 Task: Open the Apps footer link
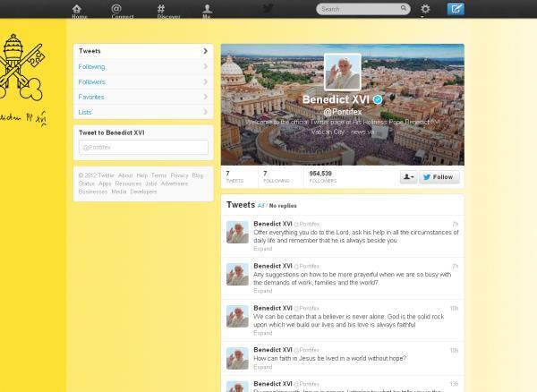105,183
